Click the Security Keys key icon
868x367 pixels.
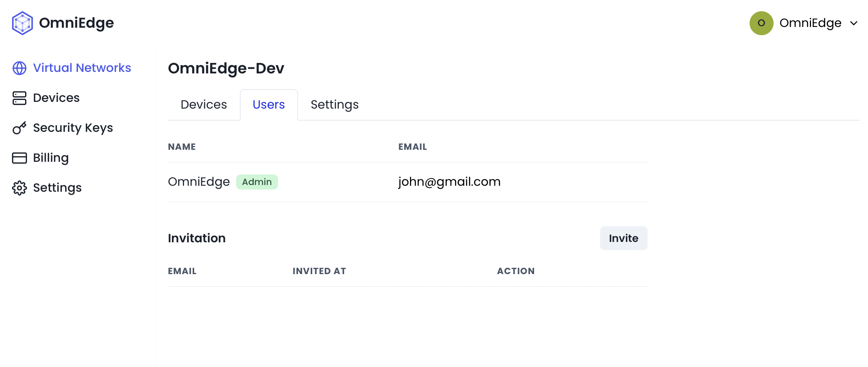[x=19, y=128]
